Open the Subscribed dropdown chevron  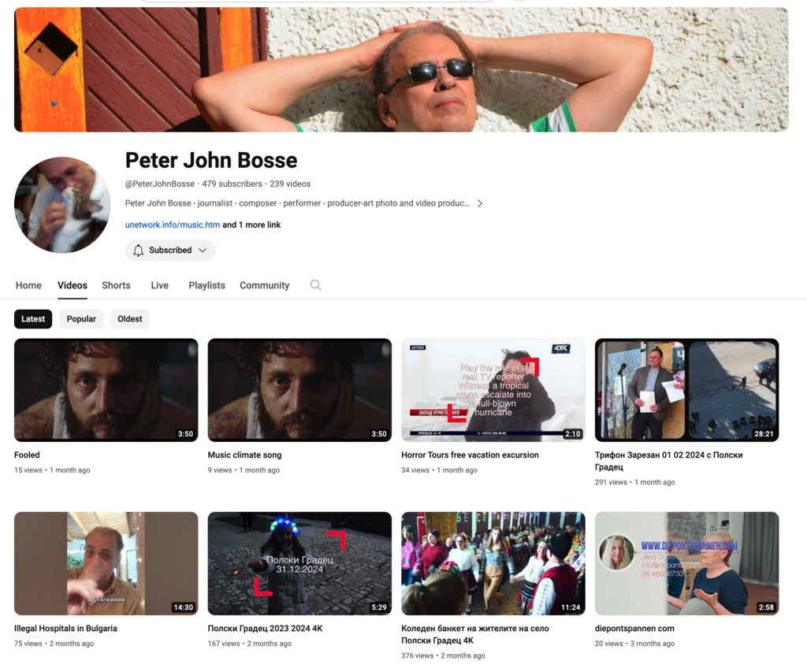(203, 251)
